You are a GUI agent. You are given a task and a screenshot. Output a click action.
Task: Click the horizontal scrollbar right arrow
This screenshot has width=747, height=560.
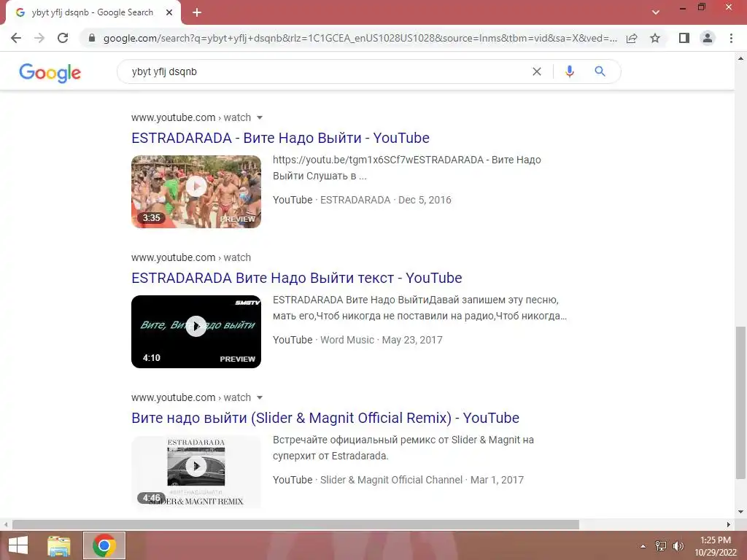point(729,524)
